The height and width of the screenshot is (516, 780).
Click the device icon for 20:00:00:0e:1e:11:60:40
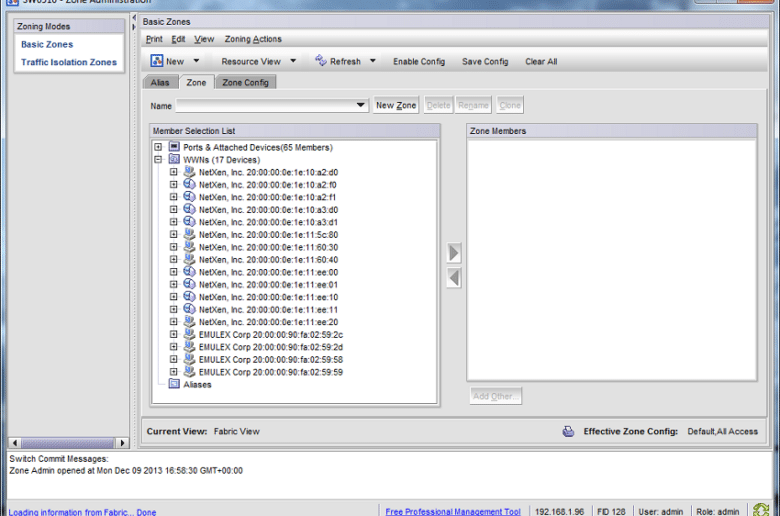(x=190, y=259)
